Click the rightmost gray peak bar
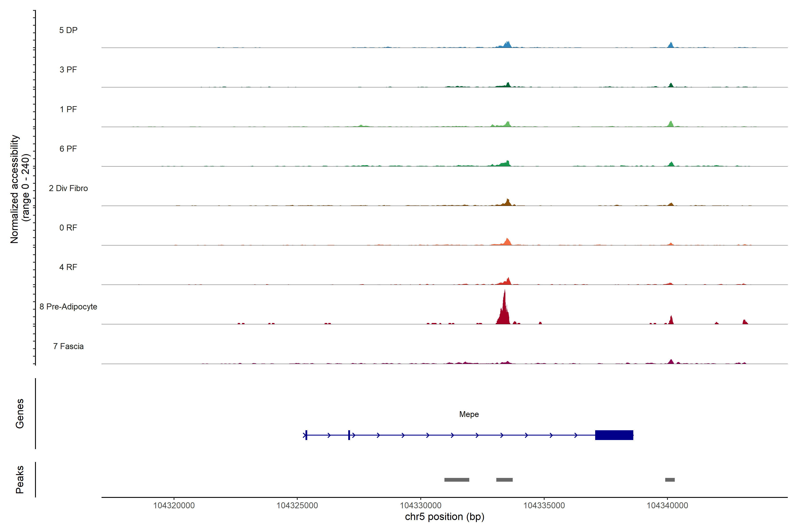798x532 pixels. [670, 480]
